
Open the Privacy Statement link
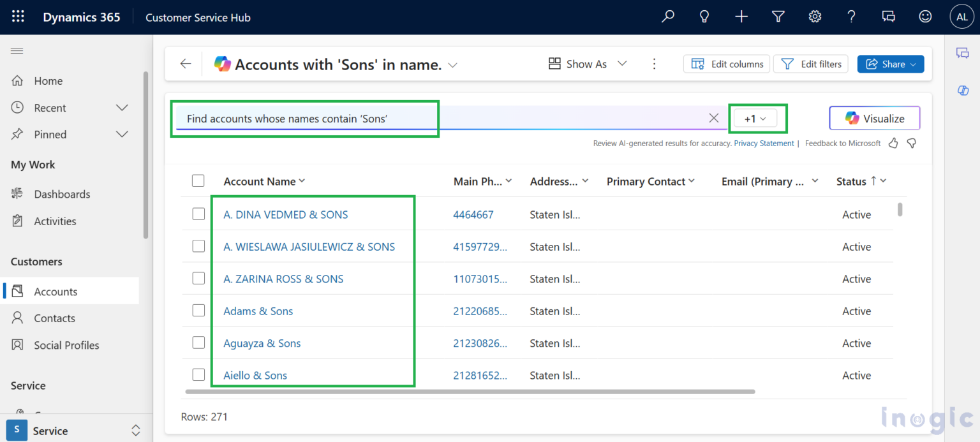coord(764,143)
